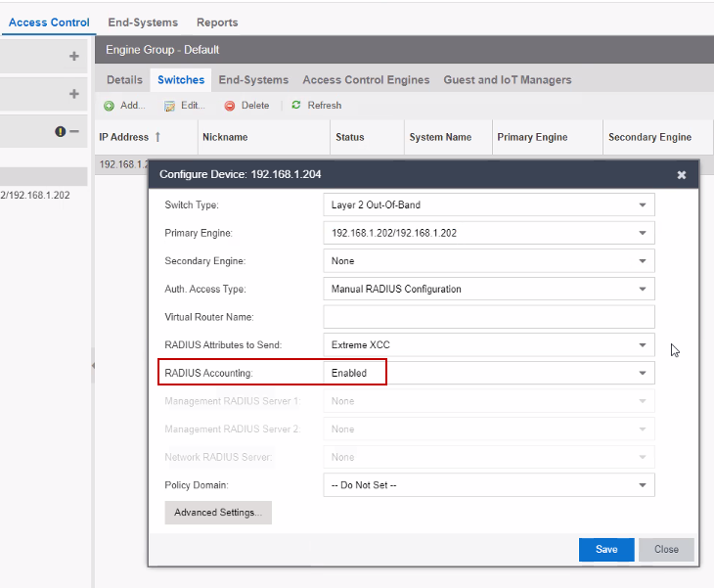Image resolution: width=714 pixels, height=588 pixels.
Task: Open the Primary Engine dropdown
Action: point(642,233)
